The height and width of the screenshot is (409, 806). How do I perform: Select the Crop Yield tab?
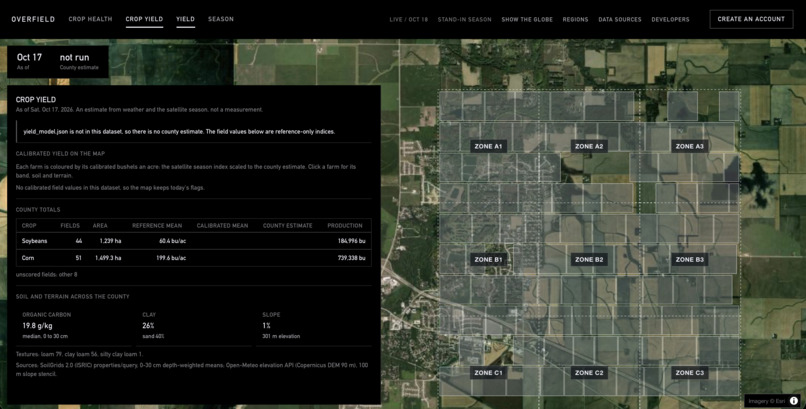point(144,19)
